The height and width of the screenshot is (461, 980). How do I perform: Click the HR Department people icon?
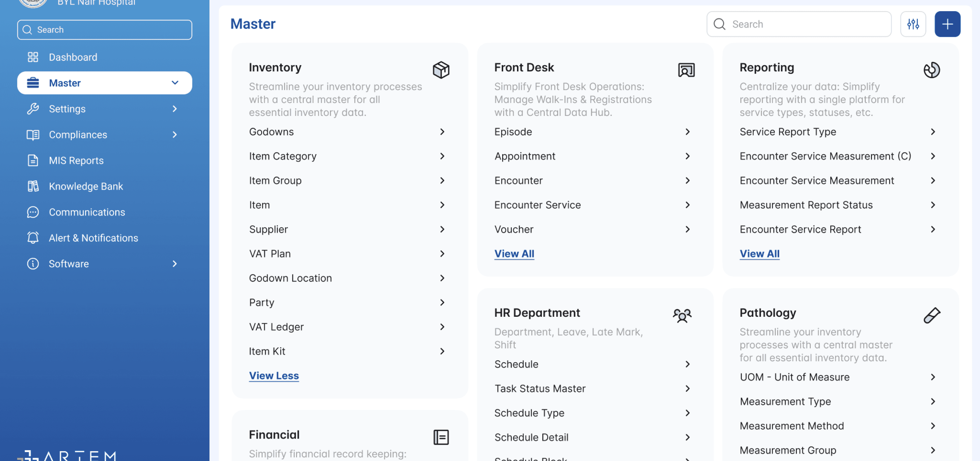pos(682,315)
